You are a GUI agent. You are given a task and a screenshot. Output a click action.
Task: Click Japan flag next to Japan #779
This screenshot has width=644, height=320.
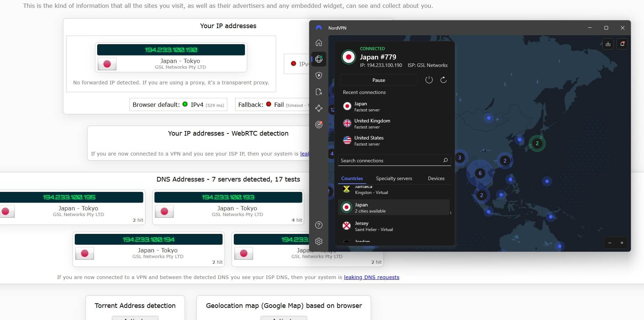pyautogui.click(x=348, y=57)
